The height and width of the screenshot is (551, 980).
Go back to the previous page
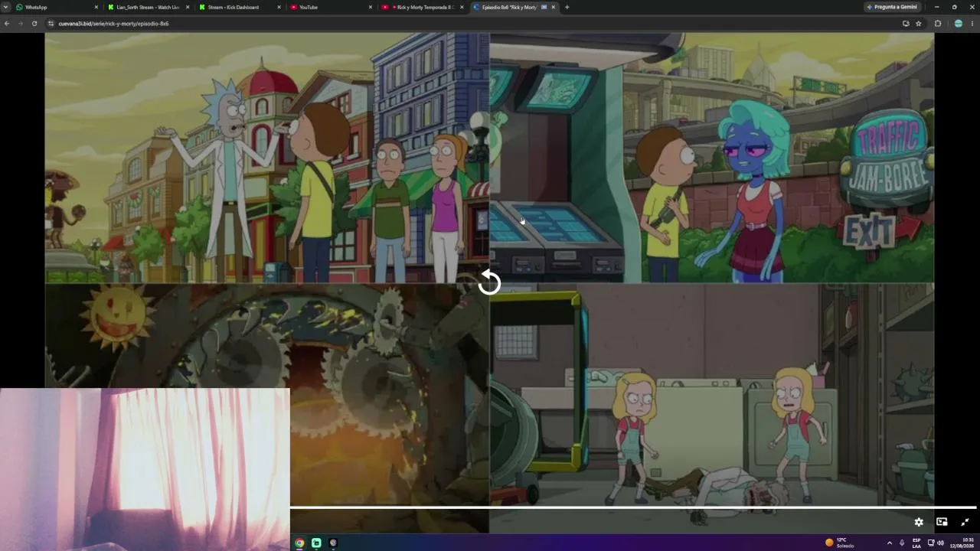[x=7, y=24]
